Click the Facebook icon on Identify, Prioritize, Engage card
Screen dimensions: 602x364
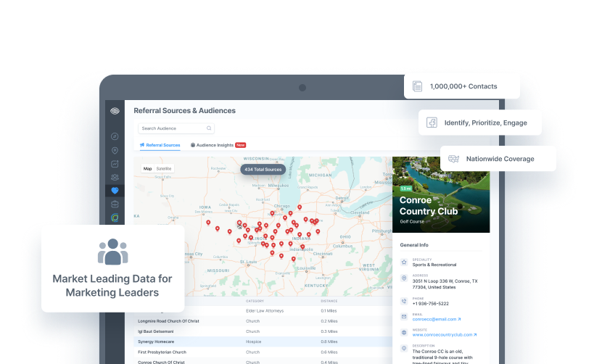pos(432,123)
